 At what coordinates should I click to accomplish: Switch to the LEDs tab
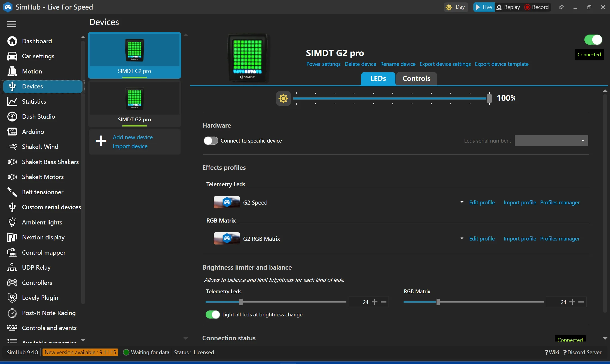click(378, 79)
